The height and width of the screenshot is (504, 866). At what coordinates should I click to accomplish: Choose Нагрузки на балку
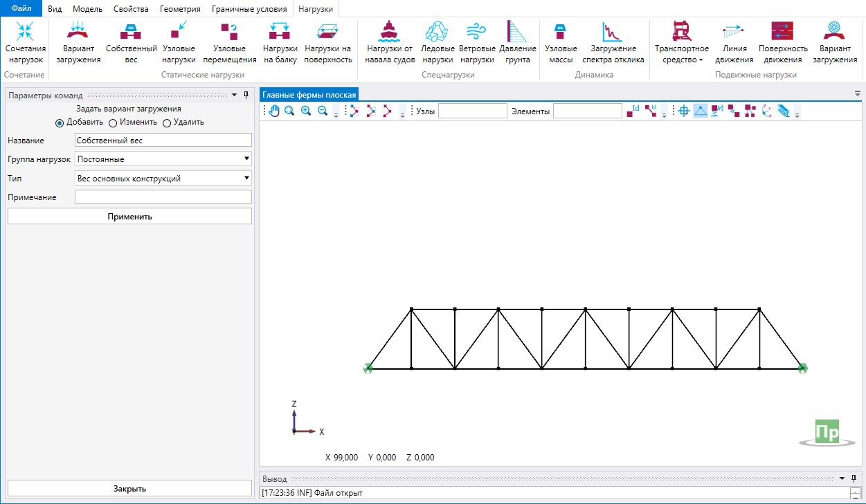point(280,43)
